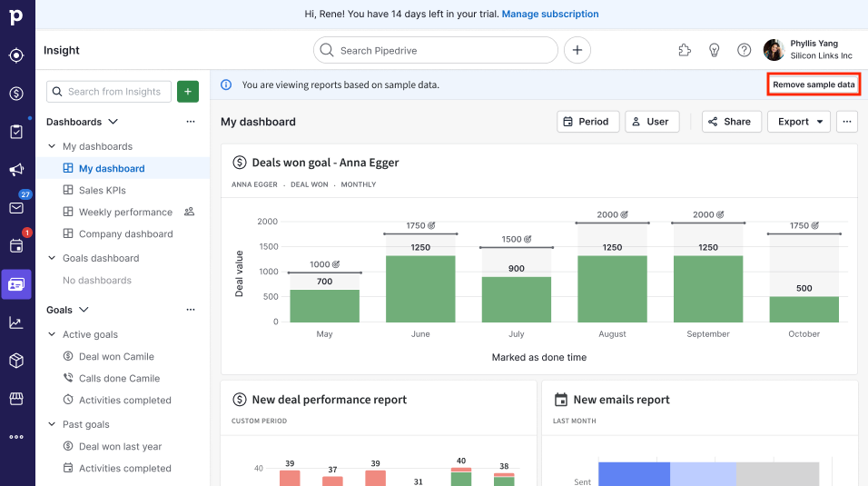
Task: Open the User filter
Action: (x=652, y=122)
